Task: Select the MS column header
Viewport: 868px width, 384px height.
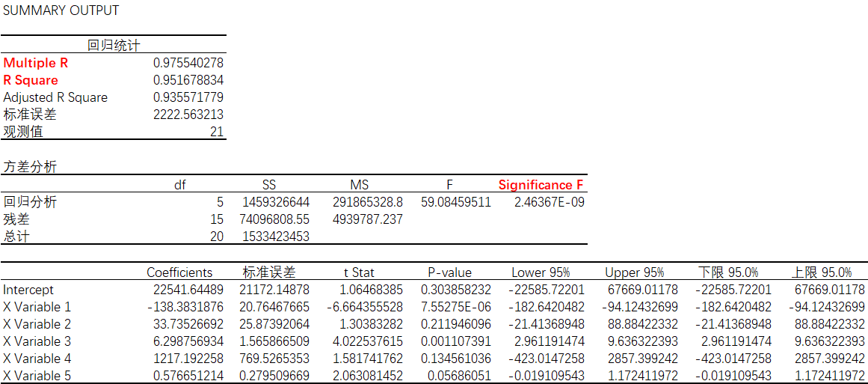Action: (360, 185)
